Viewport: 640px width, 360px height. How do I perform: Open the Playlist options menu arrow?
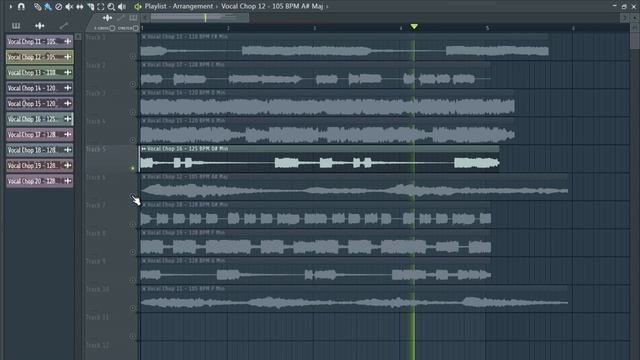(x=11, y=7)
